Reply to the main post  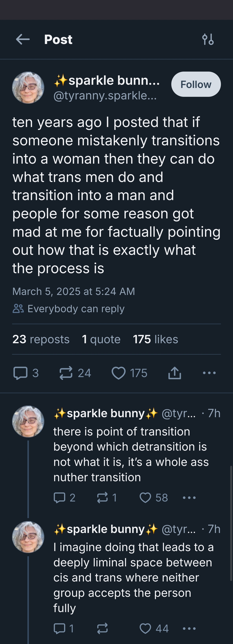click(x=20, y=373)
